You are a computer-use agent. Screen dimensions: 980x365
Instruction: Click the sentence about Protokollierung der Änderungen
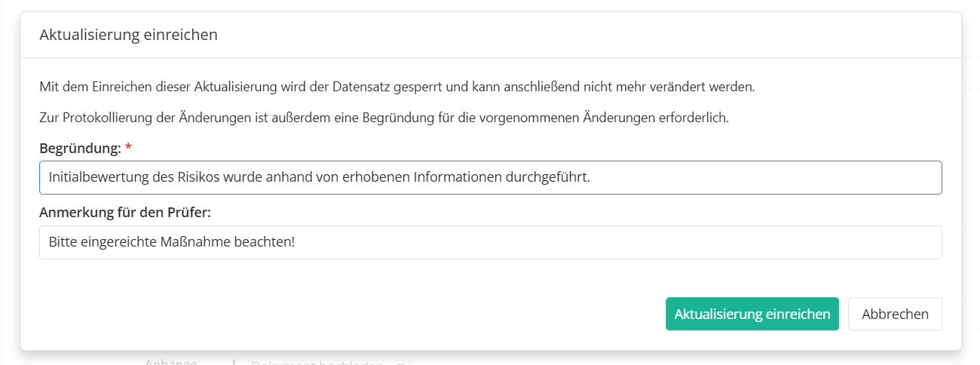pyautogui.click(x=384, y=118)
